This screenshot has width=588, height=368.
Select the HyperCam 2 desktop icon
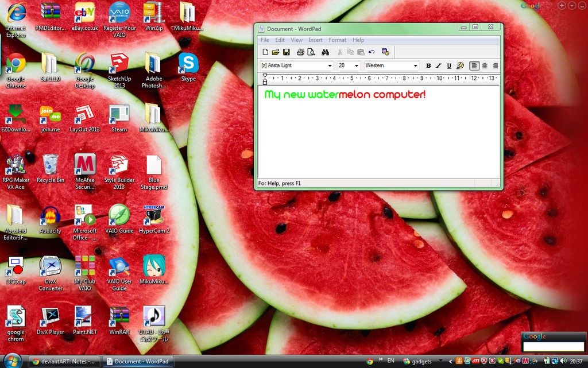coord(154,220)
